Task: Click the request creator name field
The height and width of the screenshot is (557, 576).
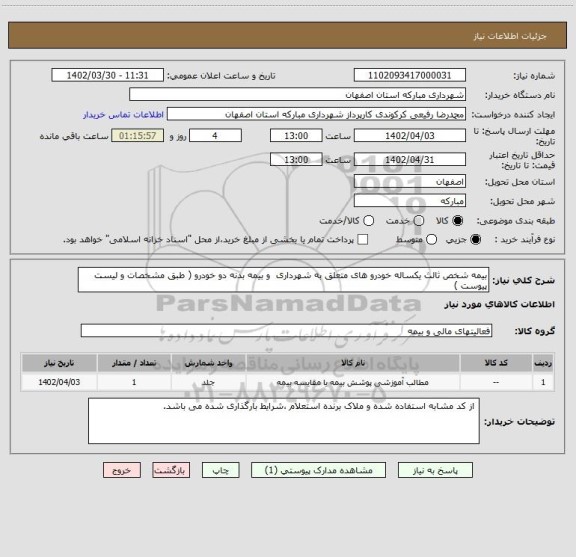Action: 316,114
